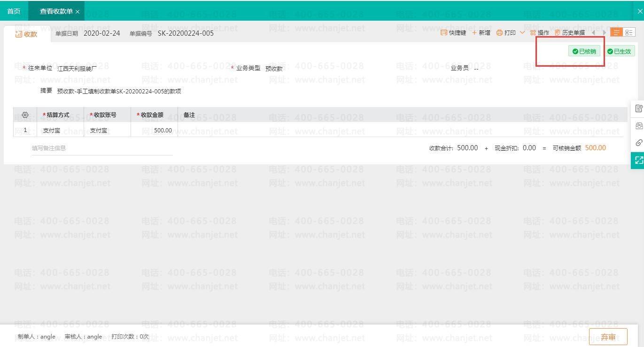The height and width of the screenshot is (347, 644).
Task: Click the 填写备注信息 remarks input field
Action: point(102,148)
